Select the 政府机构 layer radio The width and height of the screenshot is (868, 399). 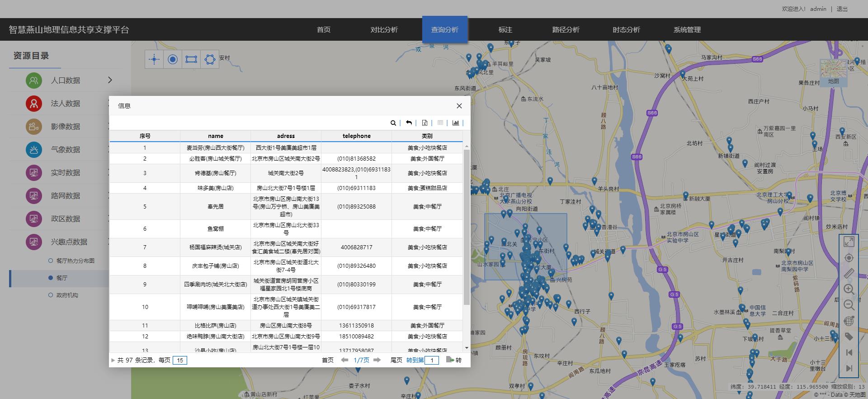51,295
